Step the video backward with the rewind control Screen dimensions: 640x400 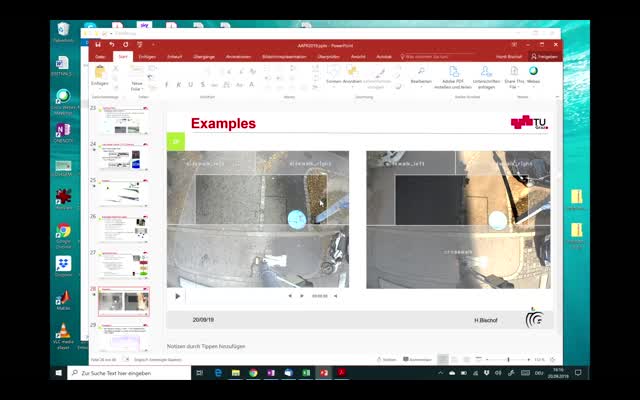[x=290, y=296]
